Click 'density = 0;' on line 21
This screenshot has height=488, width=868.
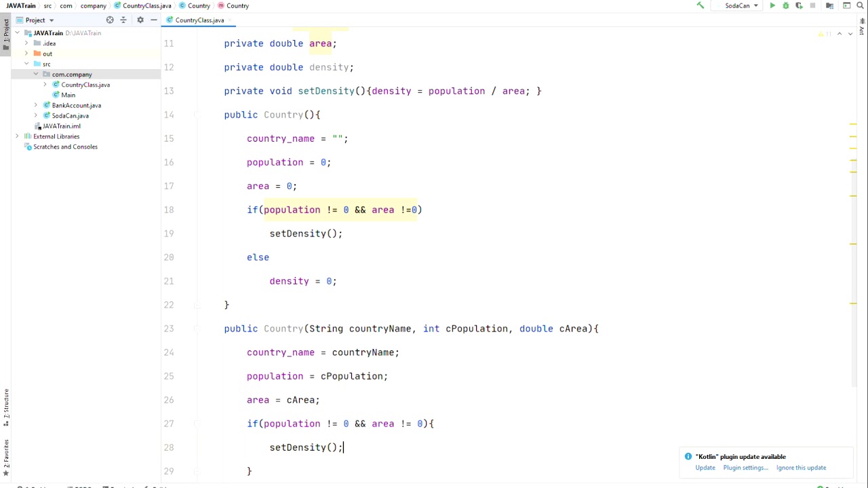[x=303, y=281]
